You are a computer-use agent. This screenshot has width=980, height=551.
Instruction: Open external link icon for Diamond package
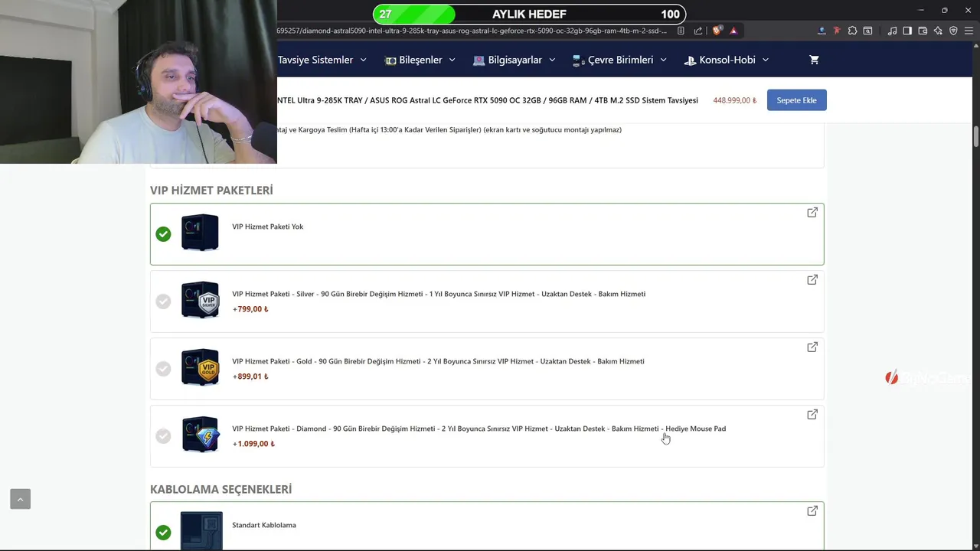812,414
